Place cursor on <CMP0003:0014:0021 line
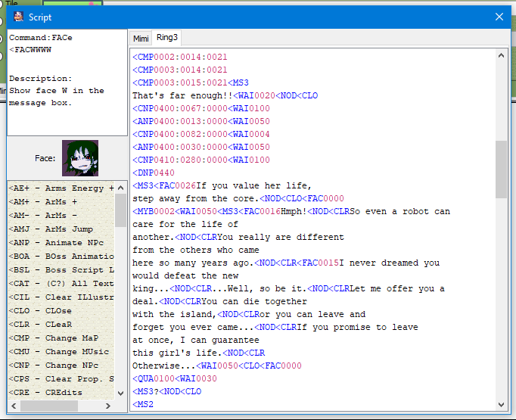516x420 pixels. pyautogui.click(x=179, y=70)
